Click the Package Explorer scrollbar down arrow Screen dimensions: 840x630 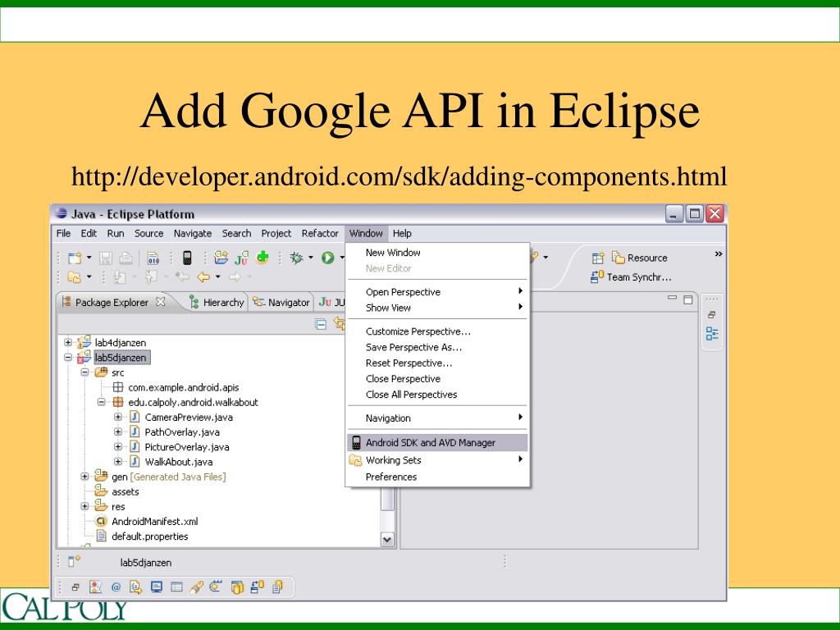(x=388, y=540)
